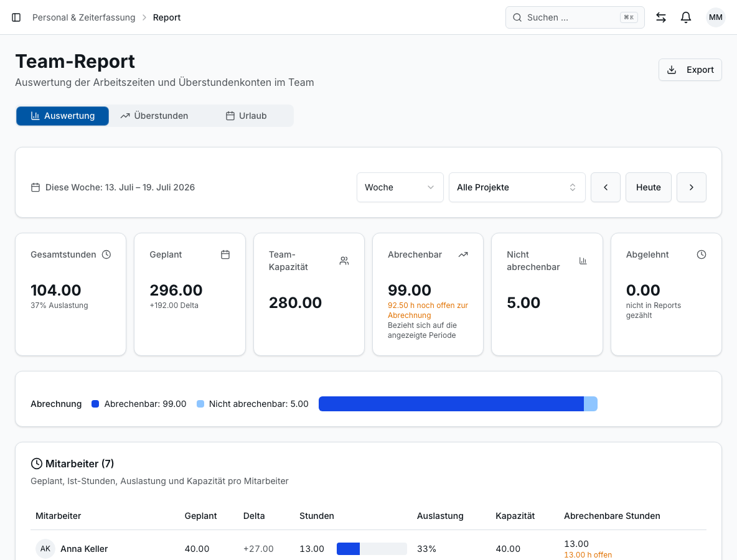Image resolution: width=737 pixels, height=560 pixels.
Task: Click the name Anna Keller
Action: pos(84,549)
